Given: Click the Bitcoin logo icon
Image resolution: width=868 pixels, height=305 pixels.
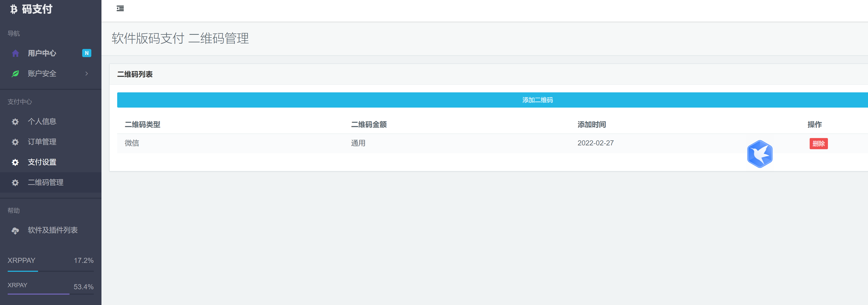Looking at the screenshot, I should [x=13, y=9].
